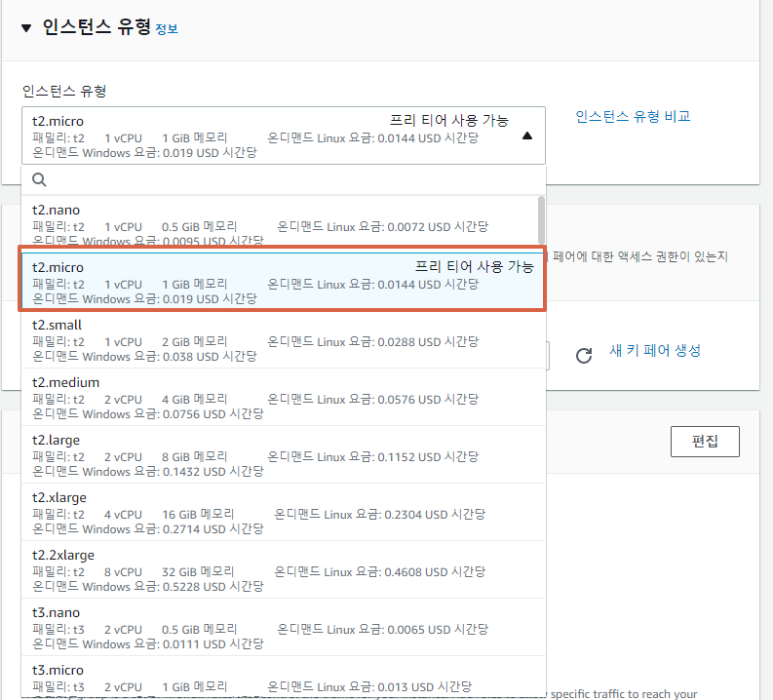This screenshot has width=773, height=700.
Task: Pick the t3.nano instance type
Action: pos(284,628)
